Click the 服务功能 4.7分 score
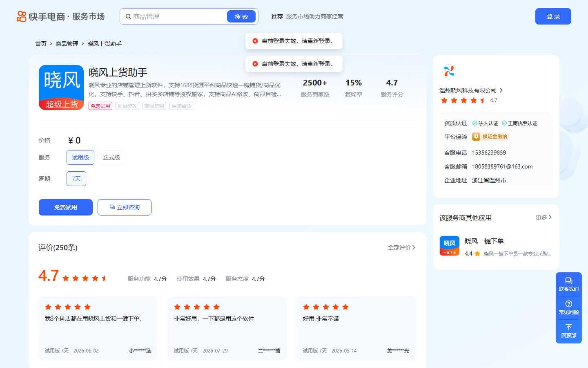The width and height of the screenshot is (588, 368). 147,279
